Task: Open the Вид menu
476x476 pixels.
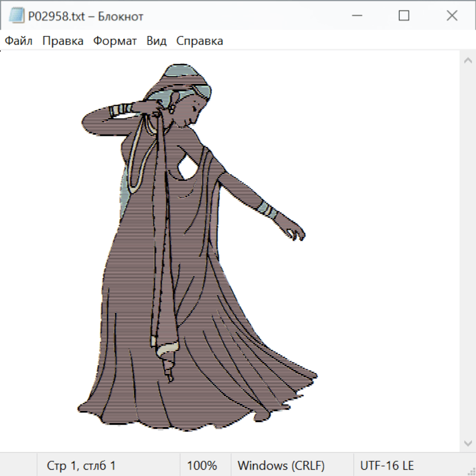Action: 157,41
